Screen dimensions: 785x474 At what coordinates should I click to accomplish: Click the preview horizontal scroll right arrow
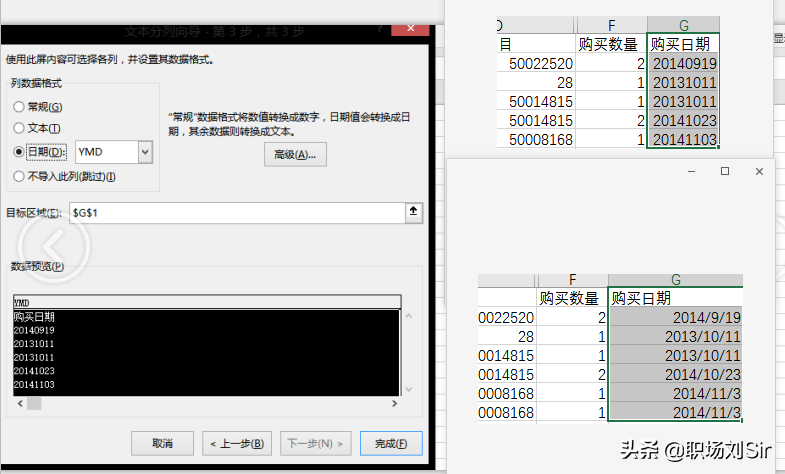click(x=395, y=403)
